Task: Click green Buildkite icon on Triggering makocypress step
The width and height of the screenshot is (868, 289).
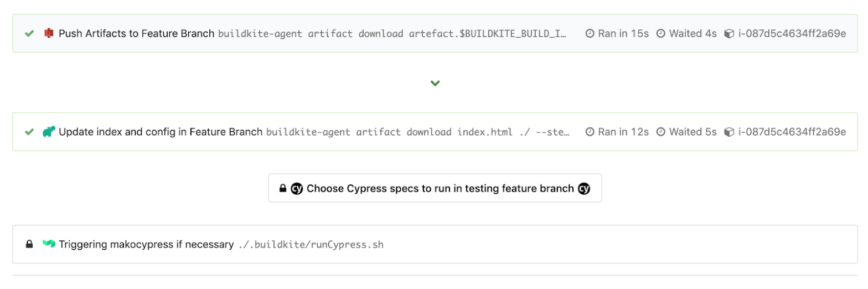Action: pyautogui.click(x=49, y=244)
